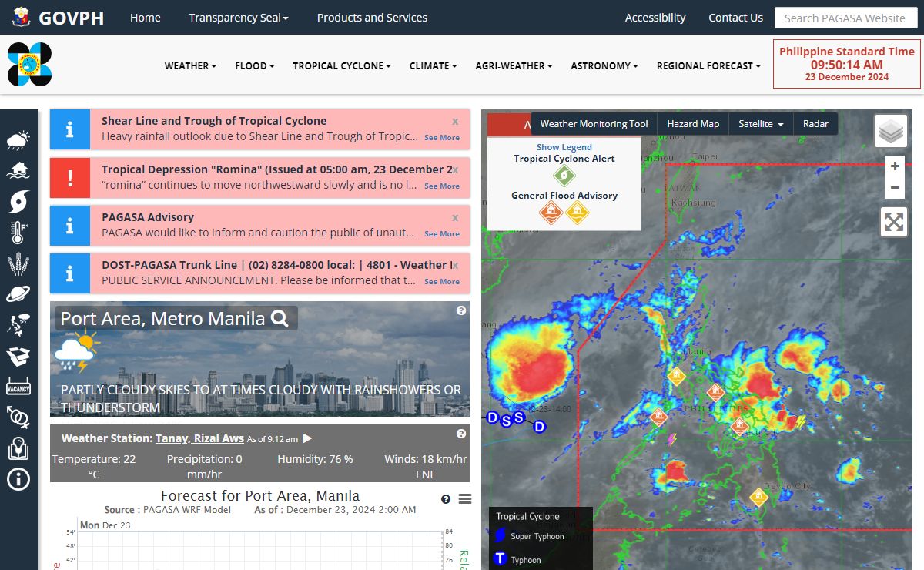924x570 pixels.
Task: Focus the Search PAGASA Website field
Action: pyautogui.click(x=845, y=18)
